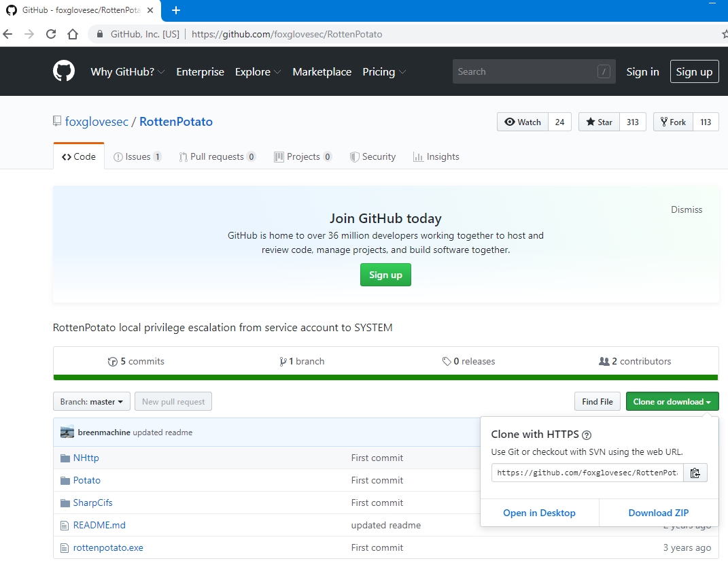Expand the Explore dropdown menu
This screenshot has width=728, height=561.
(x=258, y=71)
